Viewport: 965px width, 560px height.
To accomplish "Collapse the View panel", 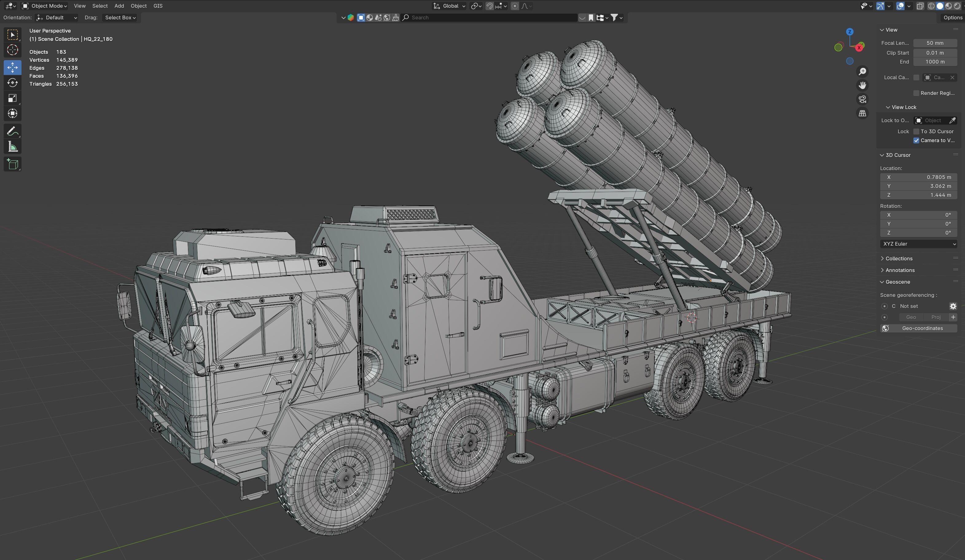I will coord(889,30).
